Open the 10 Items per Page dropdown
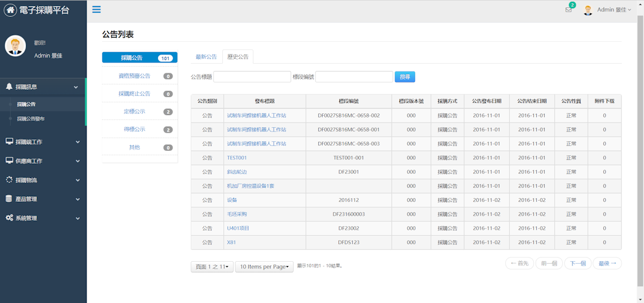644x303 pixels. coord(264,267)
